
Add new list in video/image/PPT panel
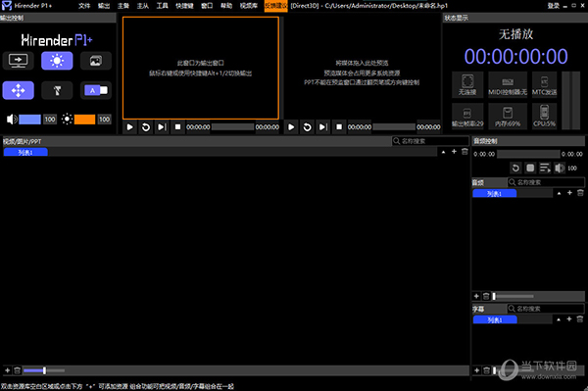pyautogui.click(x=454, y=152)
